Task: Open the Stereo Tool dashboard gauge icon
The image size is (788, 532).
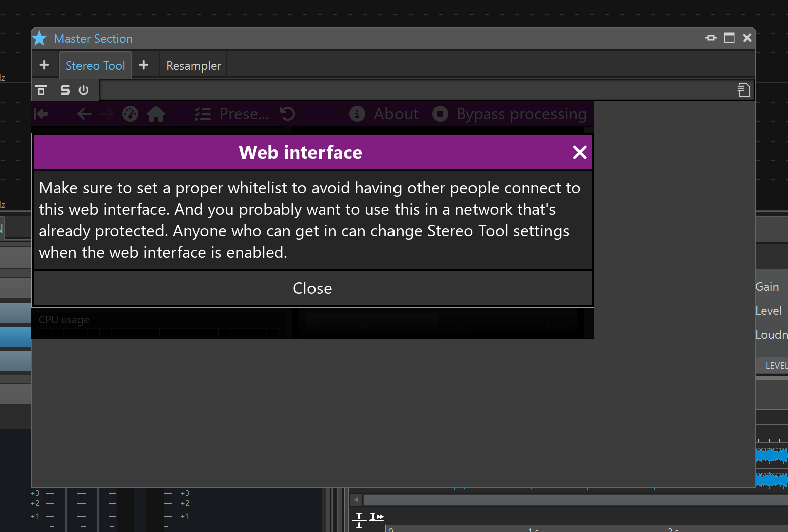Action: (x=130, y=114)
